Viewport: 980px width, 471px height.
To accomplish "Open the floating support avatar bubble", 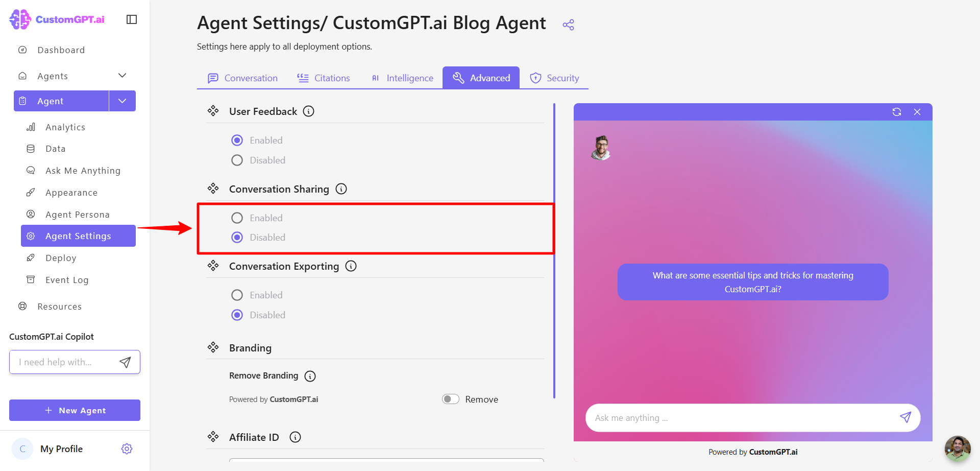I will point(958,449).
